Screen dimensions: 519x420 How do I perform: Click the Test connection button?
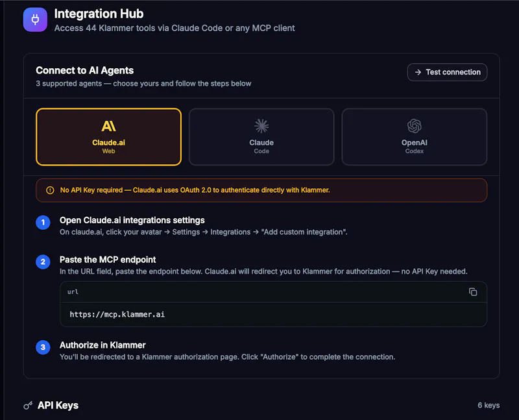447,72
